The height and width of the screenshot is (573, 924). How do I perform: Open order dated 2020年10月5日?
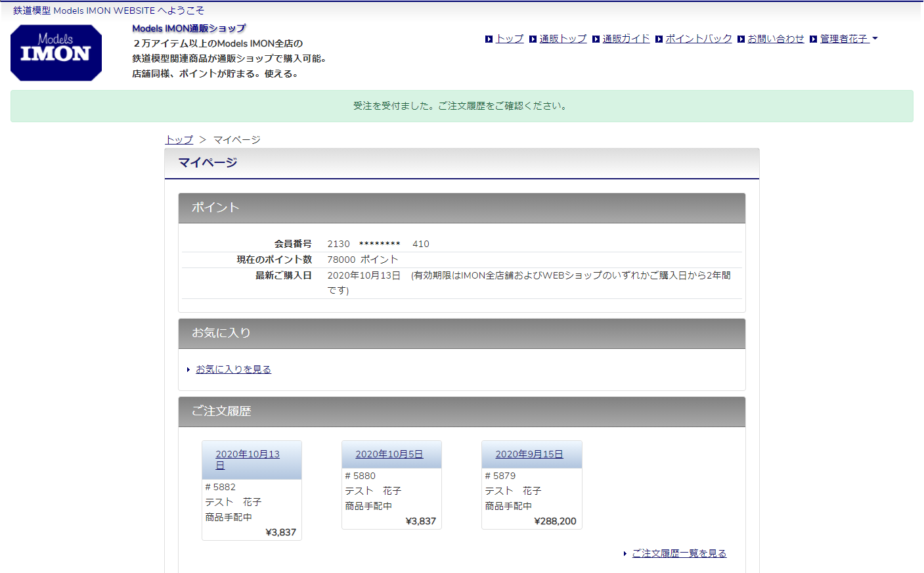(x=389, y=454)
